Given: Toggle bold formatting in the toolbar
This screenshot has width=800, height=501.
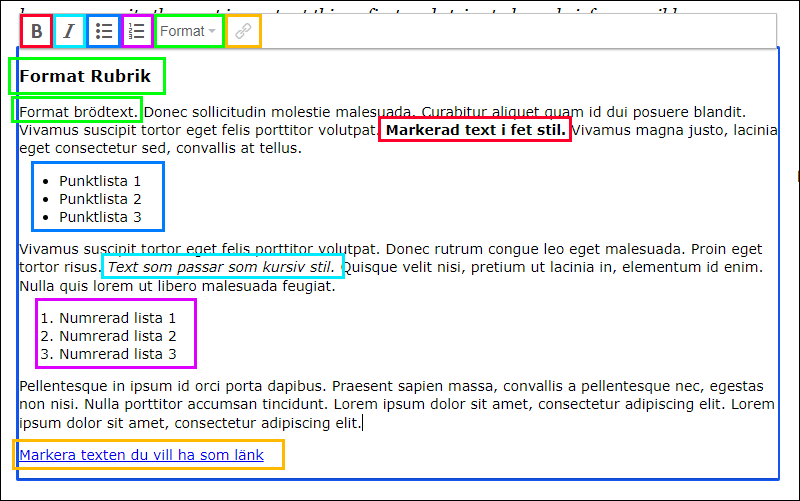Looking at the screenshot, I should point(37,31).
